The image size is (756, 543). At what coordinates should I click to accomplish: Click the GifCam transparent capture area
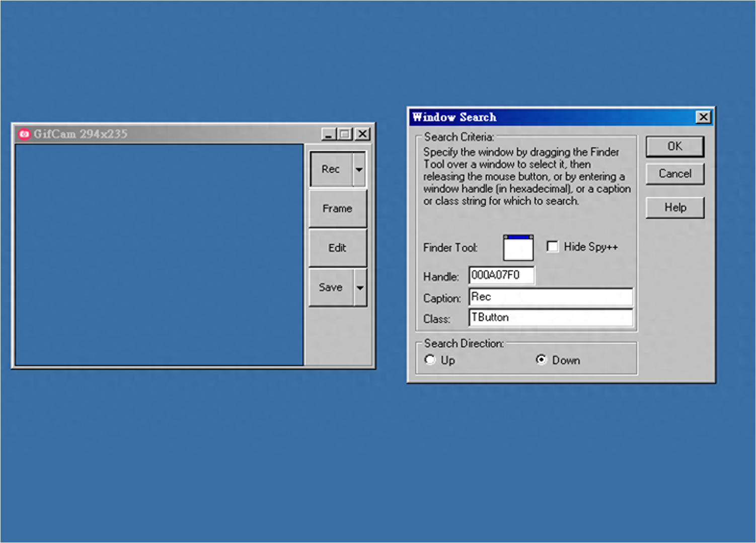tap(159, 255)
